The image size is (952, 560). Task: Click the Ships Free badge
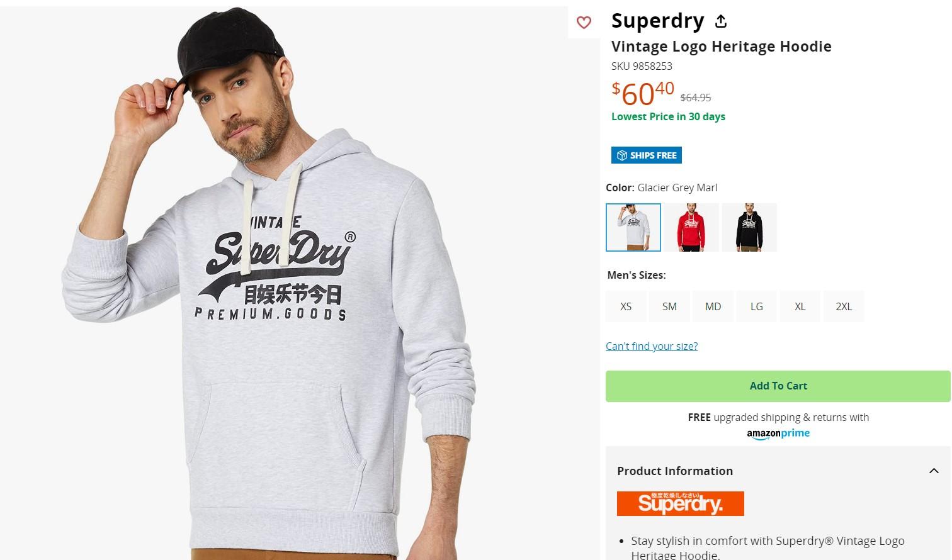click(x=646, y=155)
